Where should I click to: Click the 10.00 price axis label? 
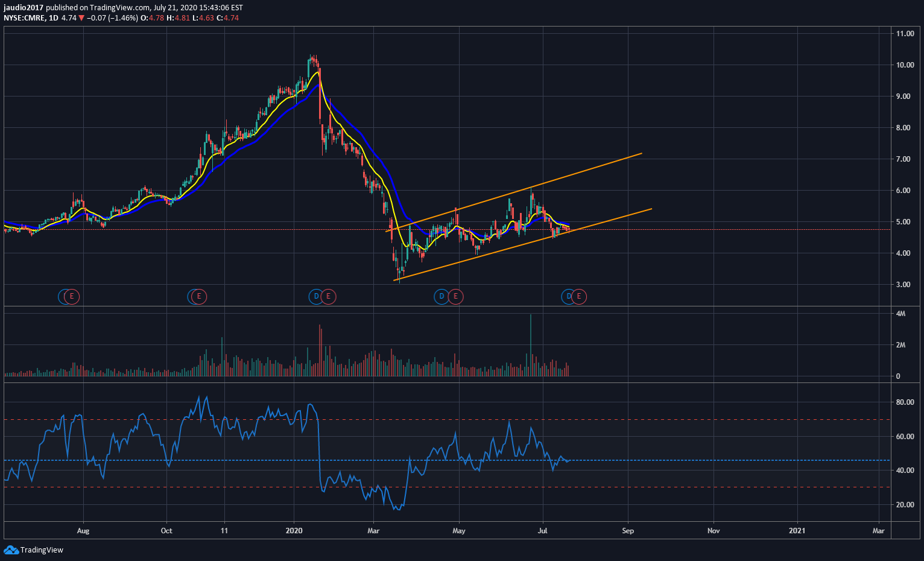(x=905, y=65)
